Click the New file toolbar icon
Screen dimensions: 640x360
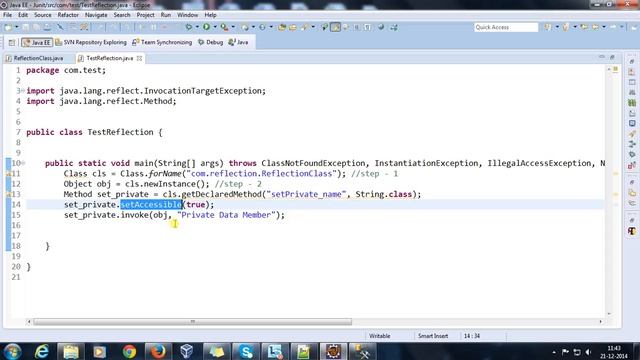8,27
